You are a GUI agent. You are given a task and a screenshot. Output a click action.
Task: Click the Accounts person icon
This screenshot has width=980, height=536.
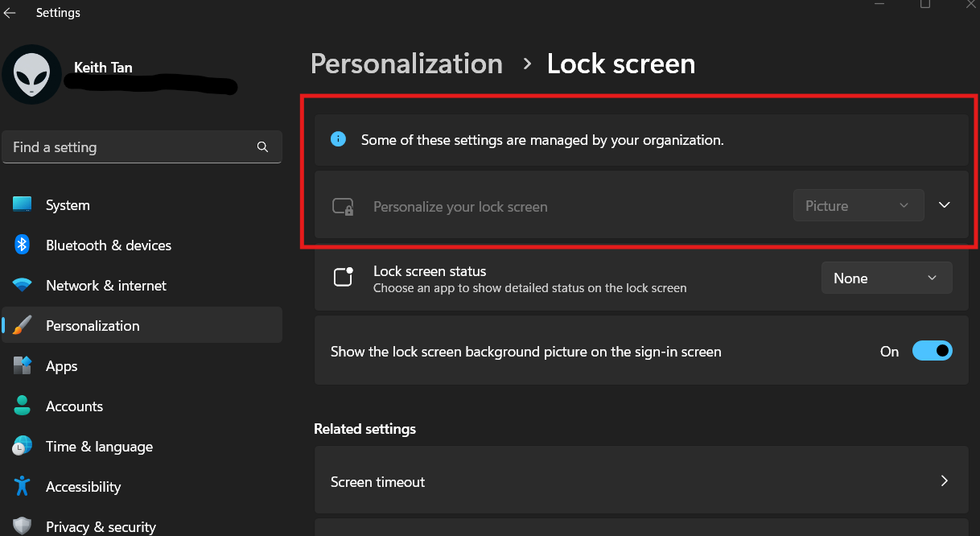(22, 406)
